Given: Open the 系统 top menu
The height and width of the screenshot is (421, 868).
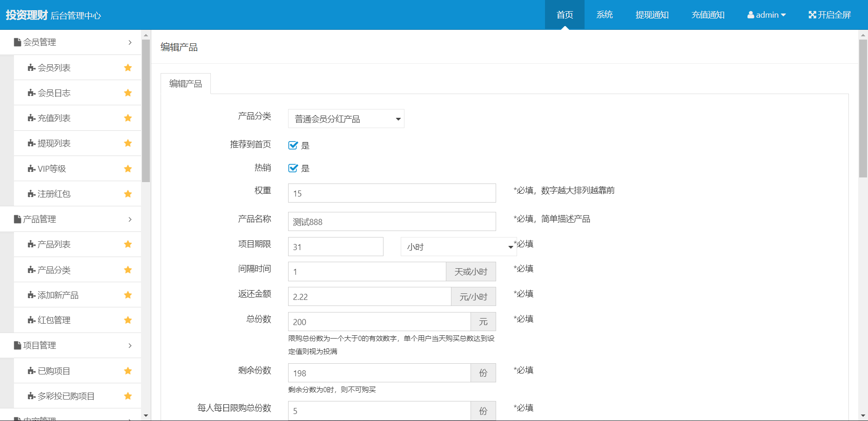Looking at the screenshot, I should [604, 15].
